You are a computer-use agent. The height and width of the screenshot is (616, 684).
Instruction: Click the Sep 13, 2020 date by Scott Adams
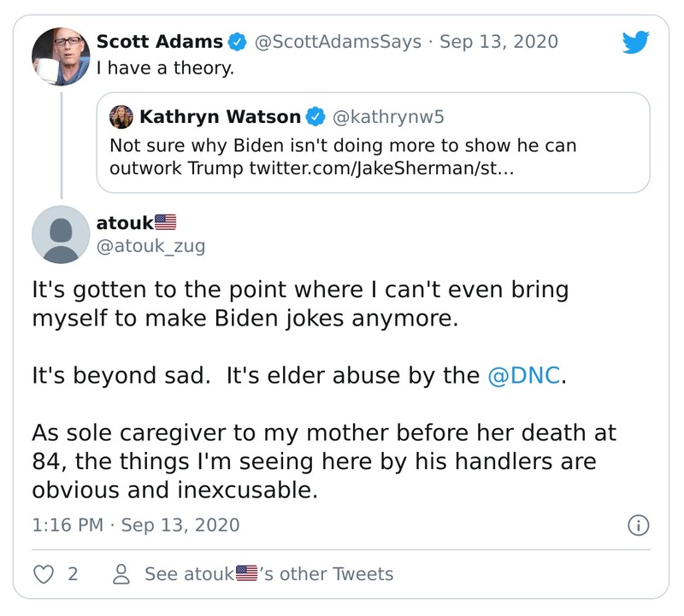tap(498, 42)
